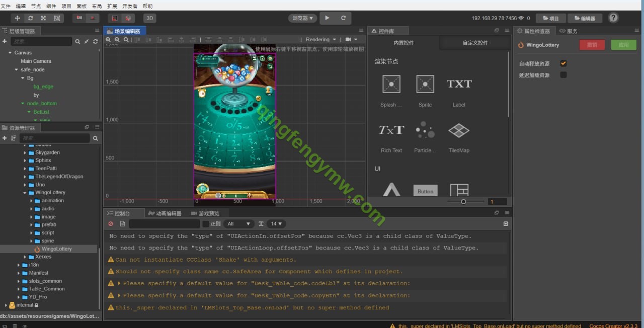Viewport: 644px width, 328px height.
Task: Open the 编辑器 folder button
Action: click(x=585, y=18)
